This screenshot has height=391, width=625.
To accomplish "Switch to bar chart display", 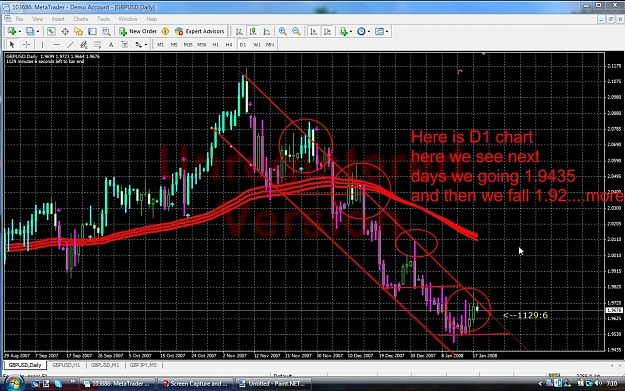I will coord(239,31).
